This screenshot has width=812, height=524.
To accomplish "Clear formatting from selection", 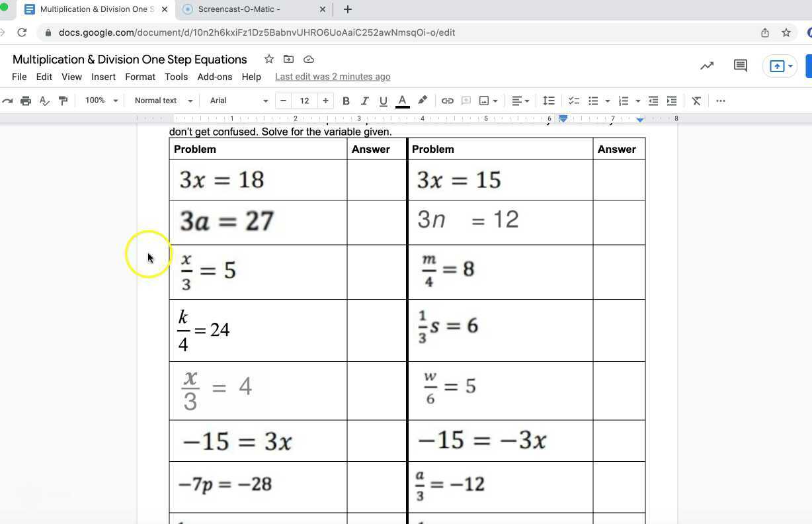I will pos(696,101).
